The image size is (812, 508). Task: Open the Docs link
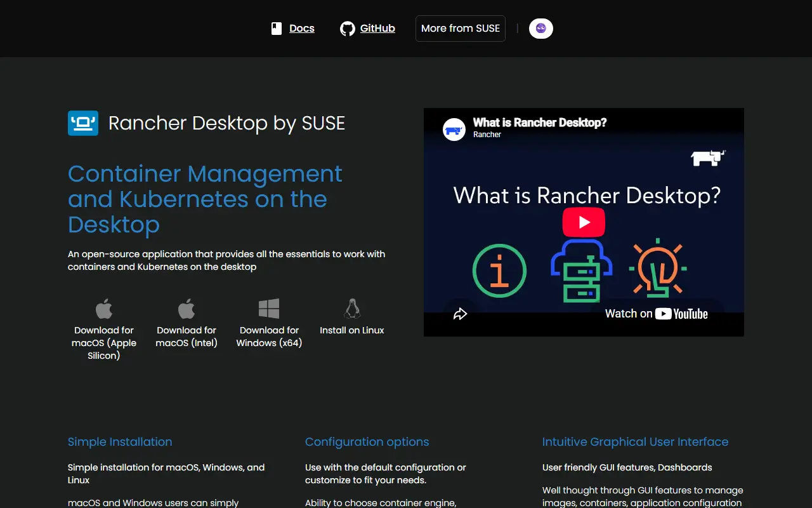click(x=302, y=29)
